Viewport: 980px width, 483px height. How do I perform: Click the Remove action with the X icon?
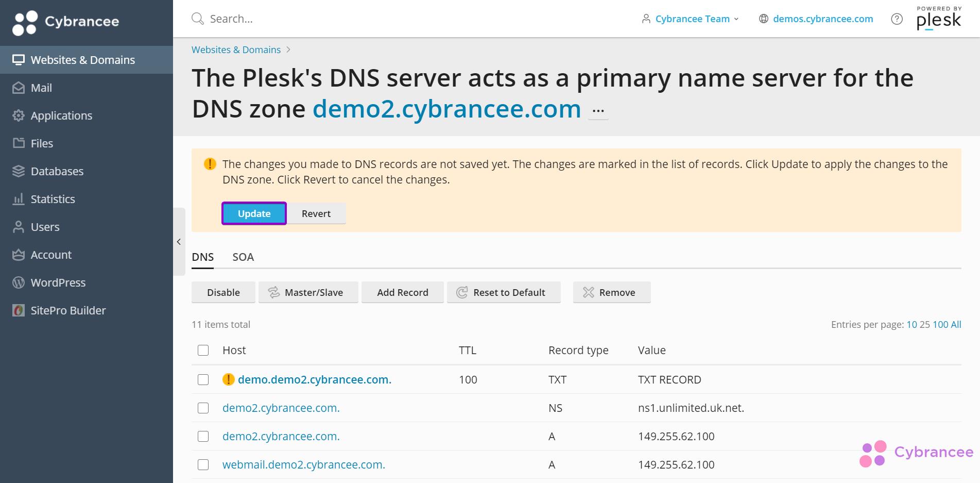tap(611, 292)
